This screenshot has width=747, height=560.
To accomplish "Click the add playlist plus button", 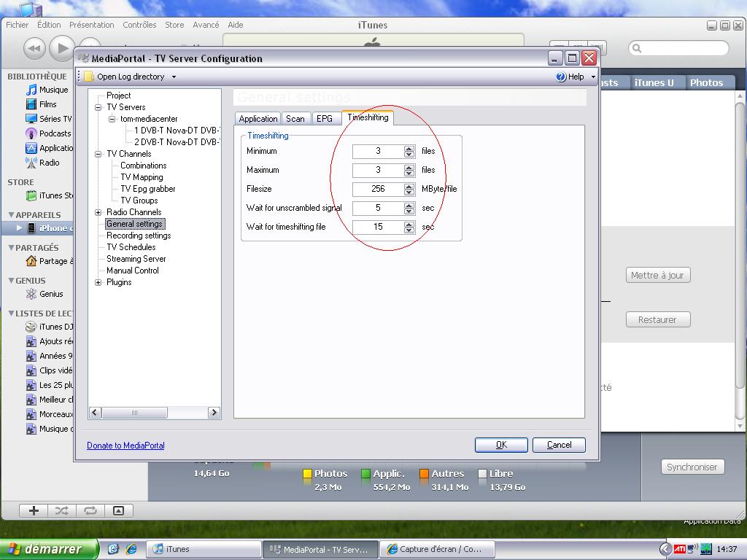I will click(x=33, y=510).
